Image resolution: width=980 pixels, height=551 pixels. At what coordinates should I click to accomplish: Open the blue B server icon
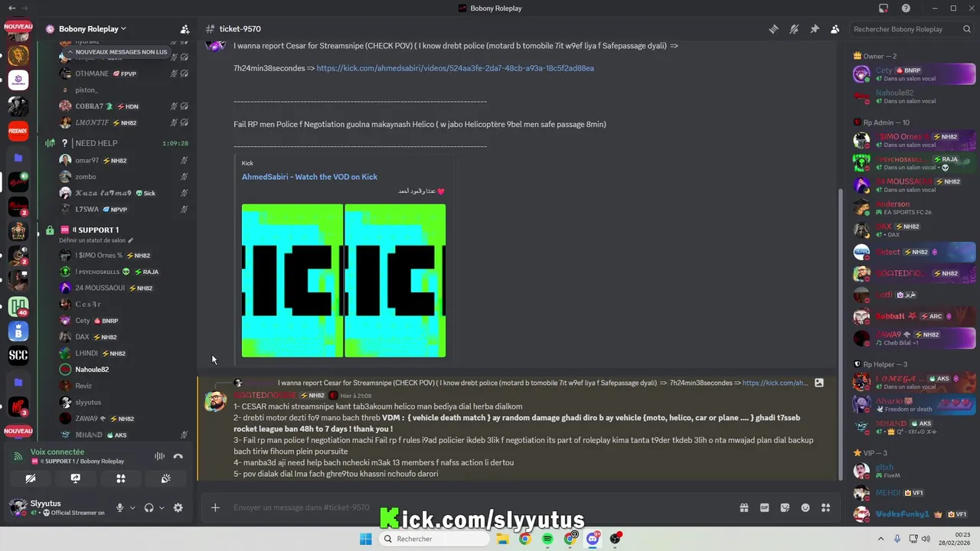(18, 331)
